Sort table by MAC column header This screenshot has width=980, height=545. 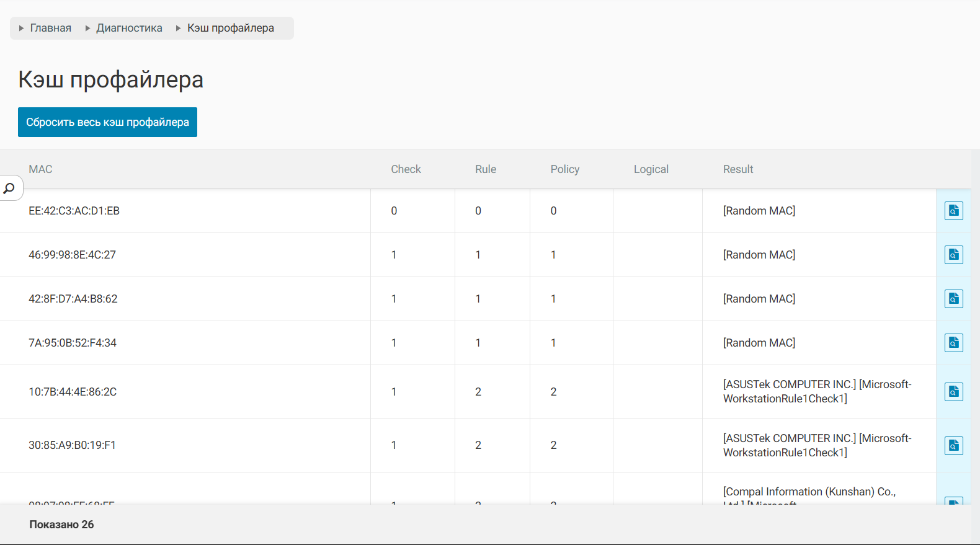coord(40,169)
